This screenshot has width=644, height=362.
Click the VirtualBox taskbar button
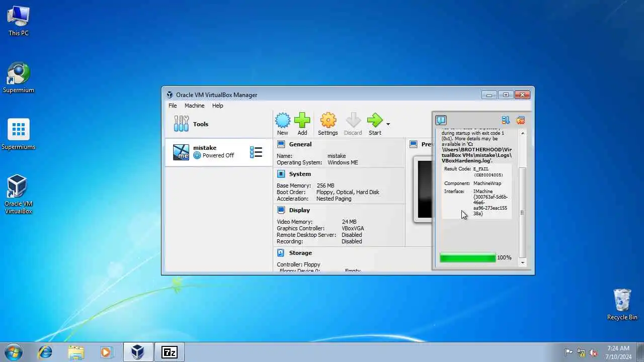[138, 352]
